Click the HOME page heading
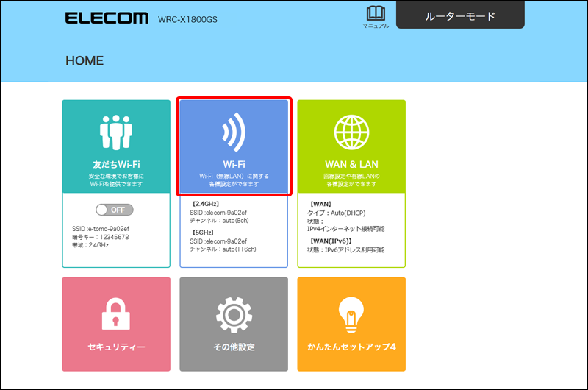This screenshot has height=390, width=588. [x=85, y=61]
